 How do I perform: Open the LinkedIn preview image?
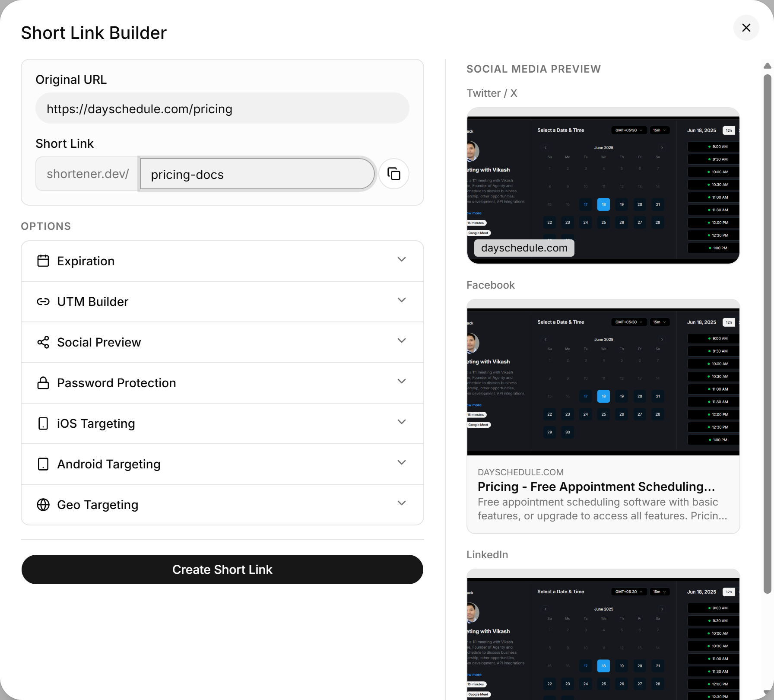[603, 634]
